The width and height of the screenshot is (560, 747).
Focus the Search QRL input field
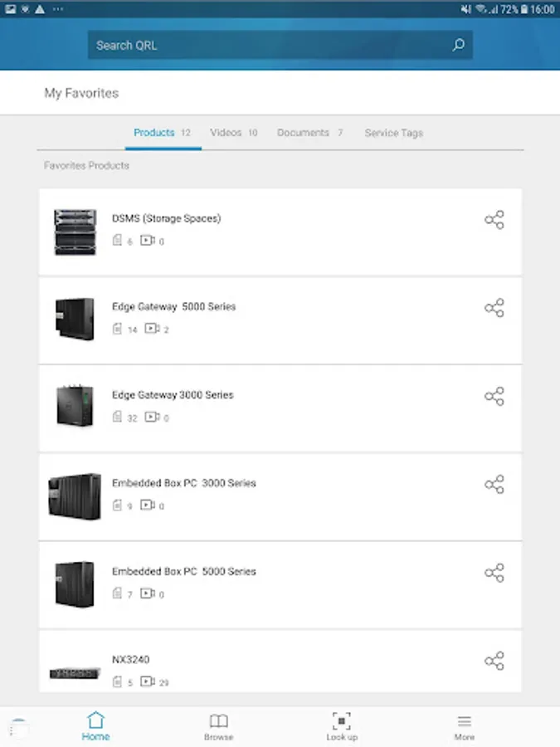tap(280, 45)
